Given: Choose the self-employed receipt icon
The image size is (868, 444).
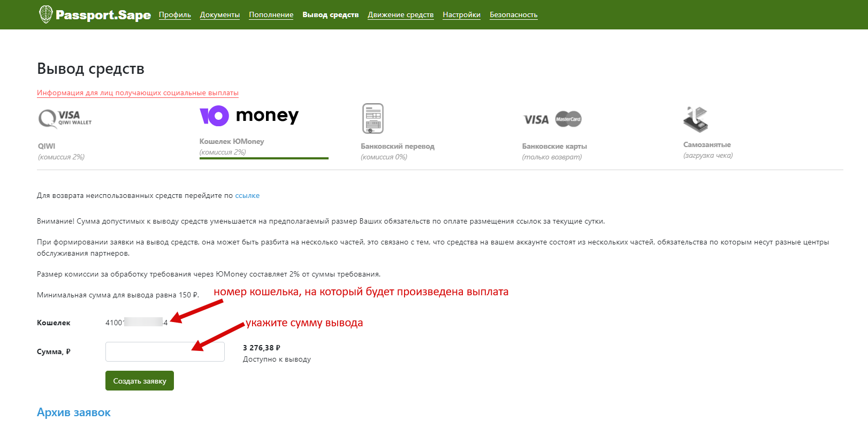Looking at the screenshot, I should (x=695, y=119).
